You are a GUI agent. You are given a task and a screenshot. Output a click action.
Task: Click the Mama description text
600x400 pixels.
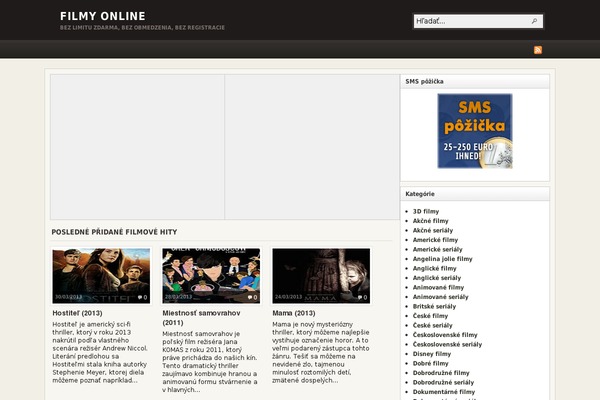pyautogui.click(x=321, y=352)
